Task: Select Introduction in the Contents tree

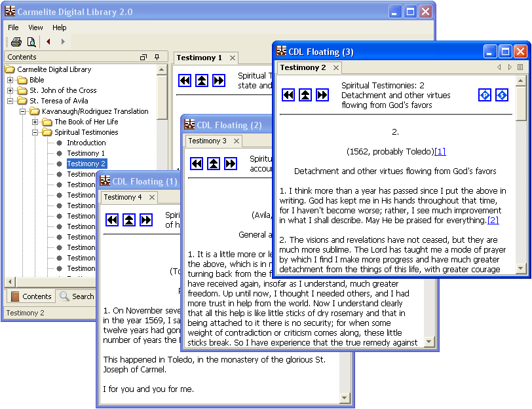Action: point(86,143)
